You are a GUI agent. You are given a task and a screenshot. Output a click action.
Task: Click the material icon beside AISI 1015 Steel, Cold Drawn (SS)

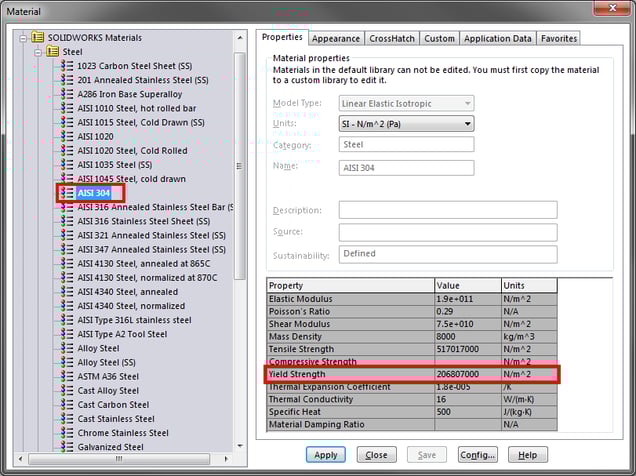[x=67, y=122]
